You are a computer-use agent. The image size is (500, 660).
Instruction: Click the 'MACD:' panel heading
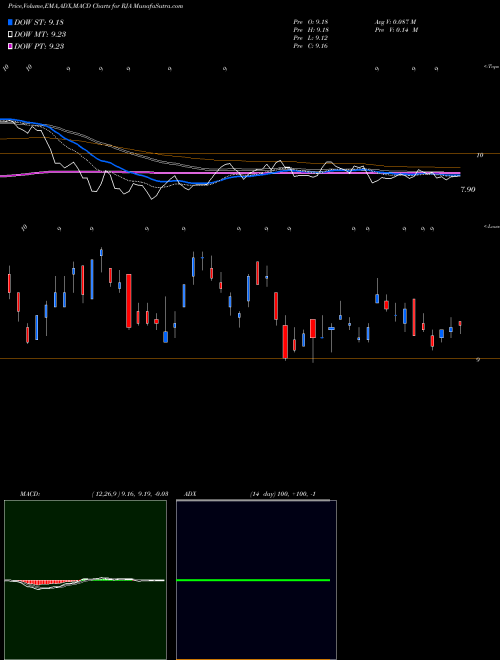click(30, 494)
